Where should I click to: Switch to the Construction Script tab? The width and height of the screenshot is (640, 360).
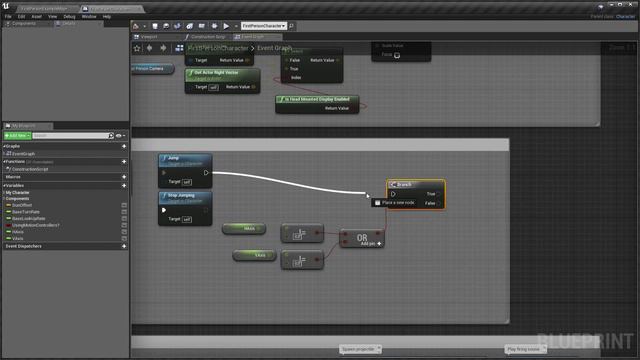click(x=207, y=37)
